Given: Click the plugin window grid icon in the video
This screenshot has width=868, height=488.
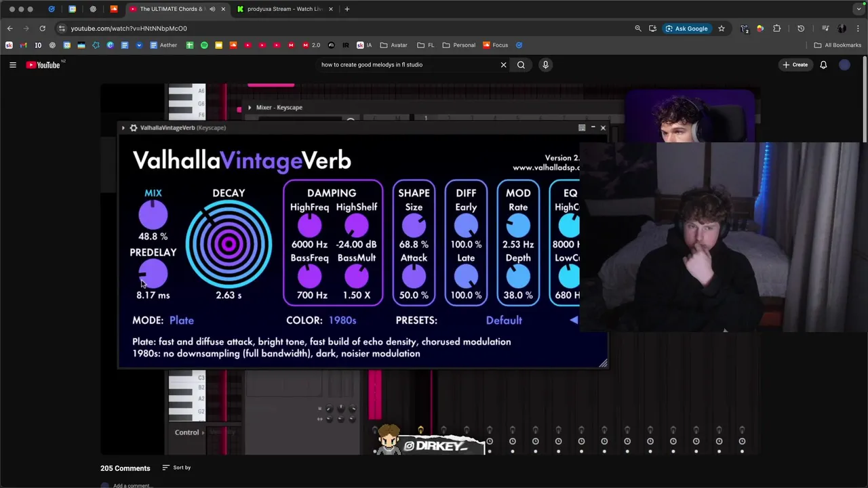Looking at the screenshot, I should [x=582, y=127].
